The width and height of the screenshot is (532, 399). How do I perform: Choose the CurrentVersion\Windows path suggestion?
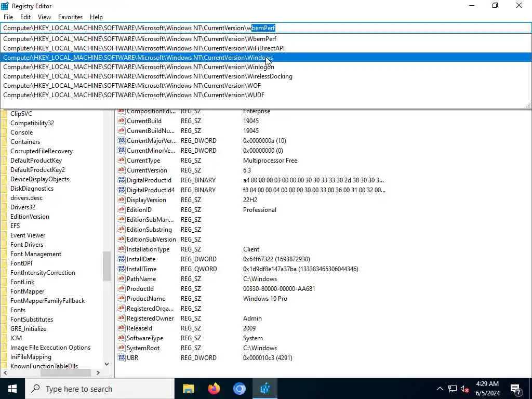tap(266, 58)
